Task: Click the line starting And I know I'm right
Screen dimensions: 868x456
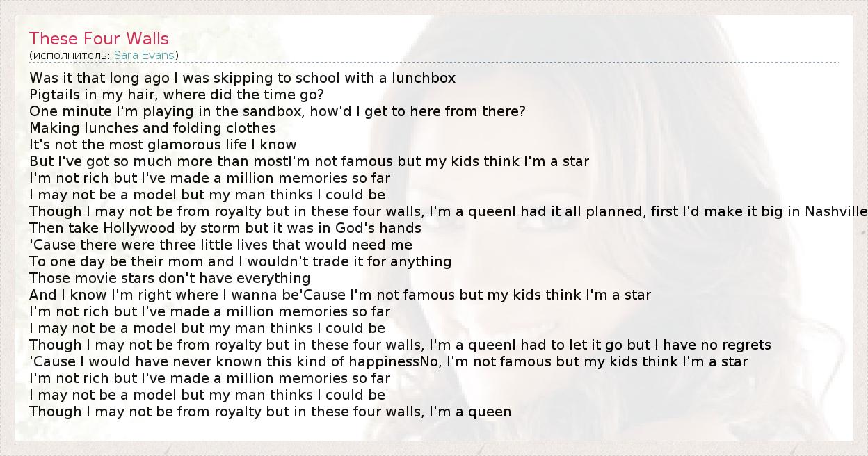Action: pyautogui.click(x=339, y=295)
